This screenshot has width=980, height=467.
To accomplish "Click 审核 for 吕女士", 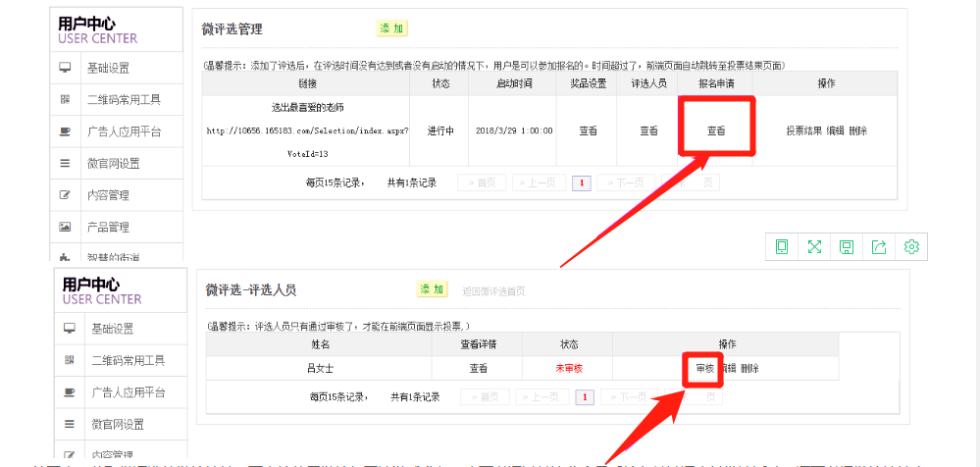I will tap(704, 369).
